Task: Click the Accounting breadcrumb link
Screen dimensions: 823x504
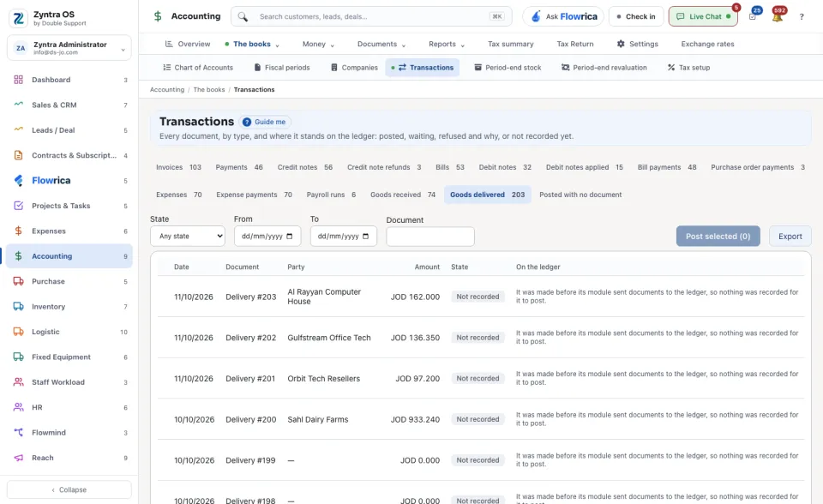Action: point(167,90)
